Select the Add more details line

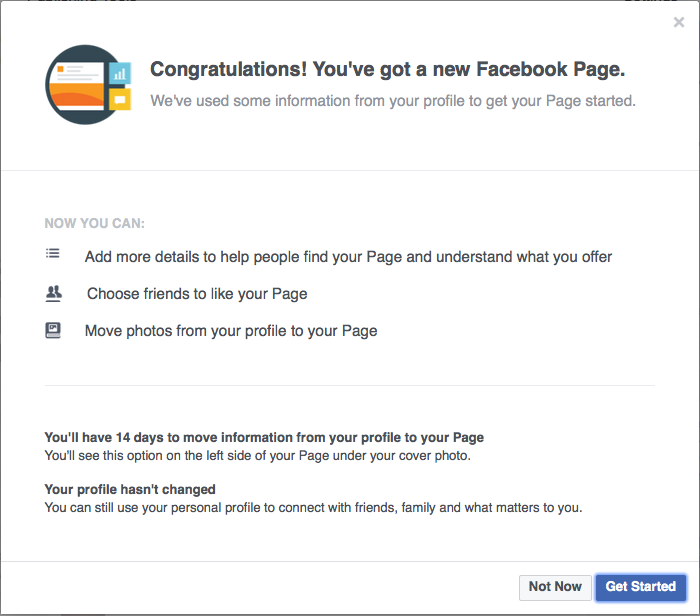click(x=348, y=257)
